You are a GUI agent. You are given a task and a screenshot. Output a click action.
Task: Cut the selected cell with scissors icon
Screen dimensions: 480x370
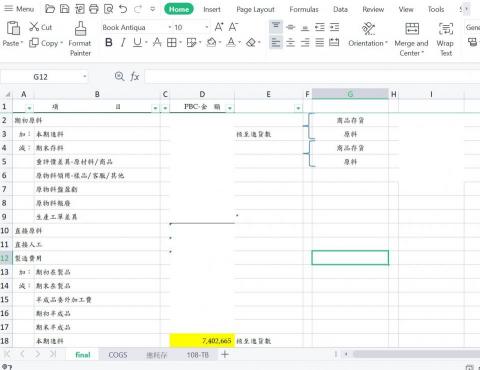34,27
